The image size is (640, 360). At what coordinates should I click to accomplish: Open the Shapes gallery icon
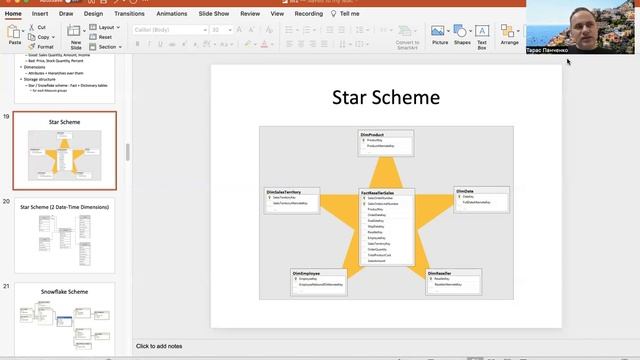[x=460, y=31]
